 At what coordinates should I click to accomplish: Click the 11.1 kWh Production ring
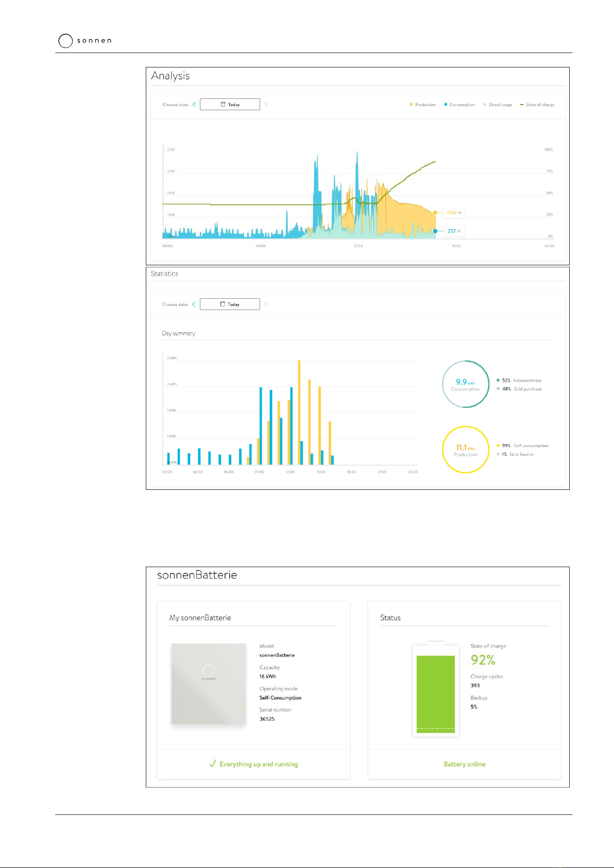(466, 450)
